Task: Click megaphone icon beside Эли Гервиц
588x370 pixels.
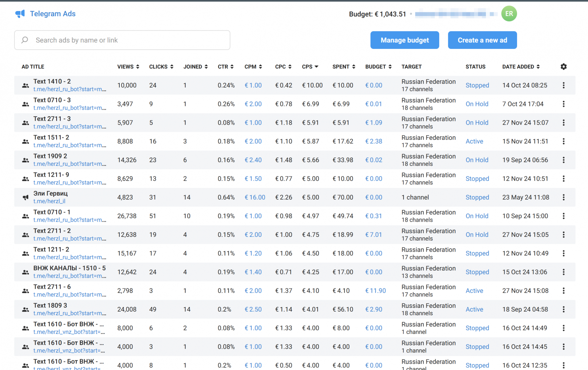Action: click(25, 198)
